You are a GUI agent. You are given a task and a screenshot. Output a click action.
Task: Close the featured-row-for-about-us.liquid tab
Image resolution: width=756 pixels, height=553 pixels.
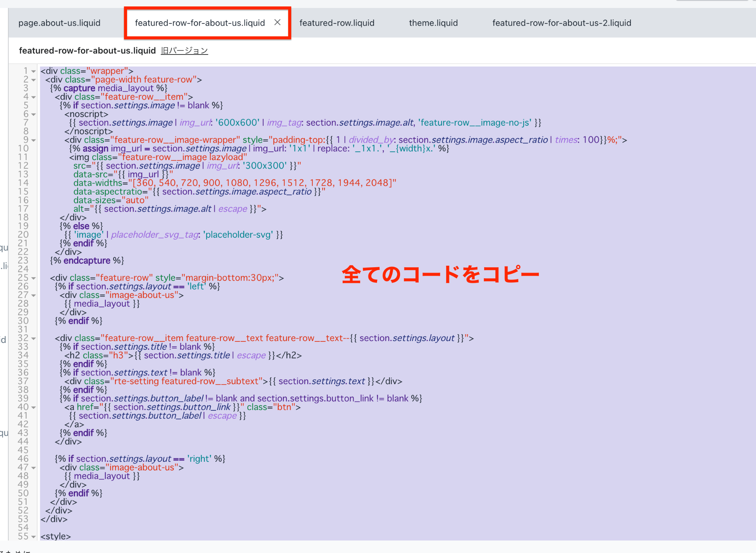277,23
